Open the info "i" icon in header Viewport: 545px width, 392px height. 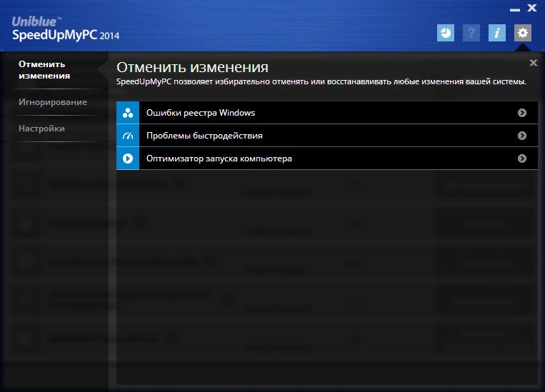click(x=497, y=33)
